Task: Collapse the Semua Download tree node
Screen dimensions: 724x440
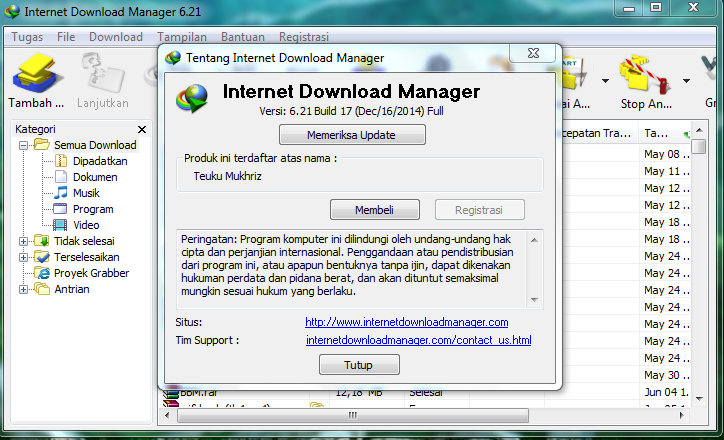Action: (x=23, y=145)
